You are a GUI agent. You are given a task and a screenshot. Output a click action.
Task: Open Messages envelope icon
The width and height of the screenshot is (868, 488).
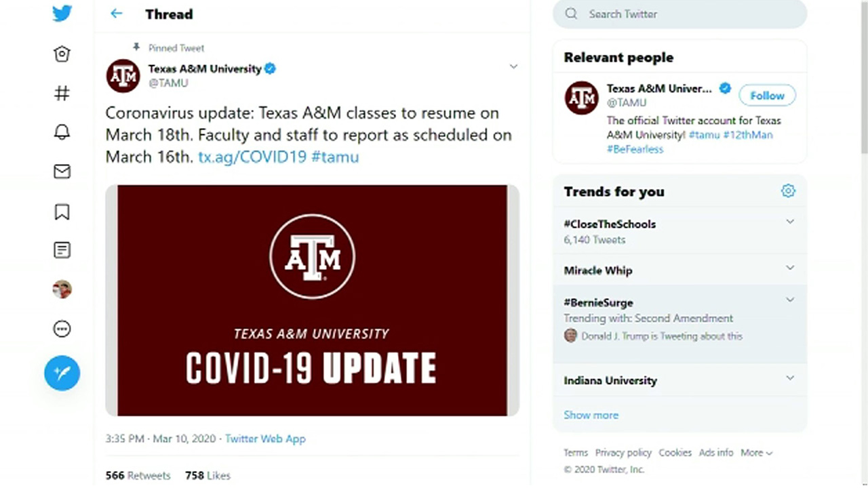(62, 171)
